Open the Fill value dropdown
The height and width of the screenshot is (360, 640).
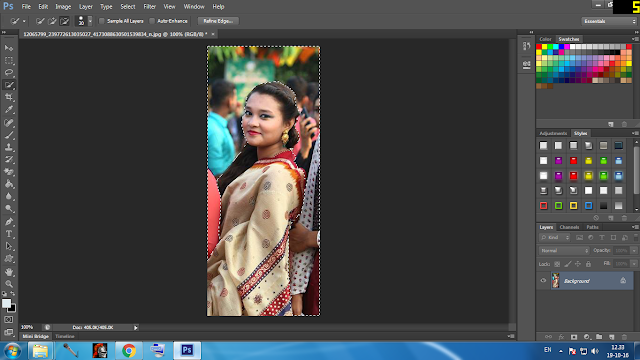(634, 264)
